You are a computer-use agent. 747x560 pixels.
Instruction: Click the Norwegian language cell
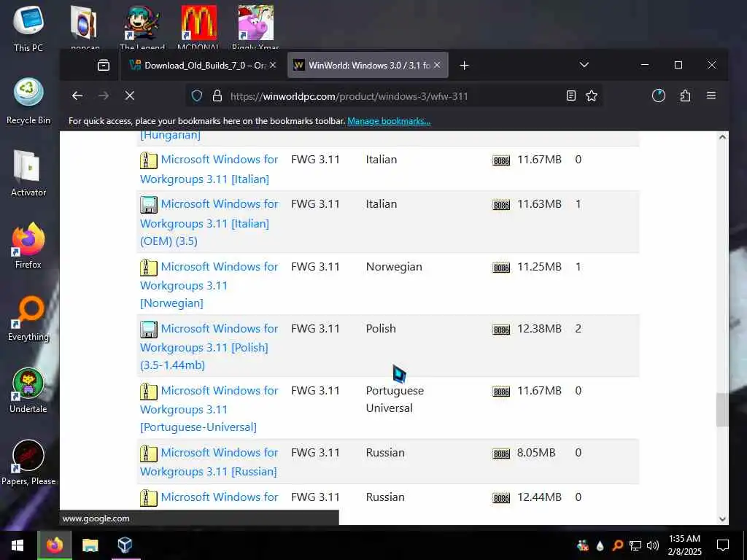(394, 267)
